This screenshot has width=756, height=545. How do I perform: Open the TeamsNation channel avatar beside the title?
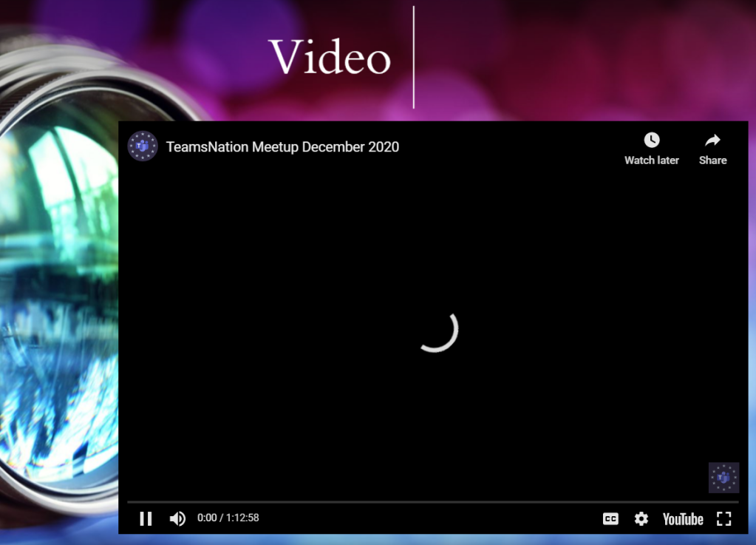[x=143, y=146]
